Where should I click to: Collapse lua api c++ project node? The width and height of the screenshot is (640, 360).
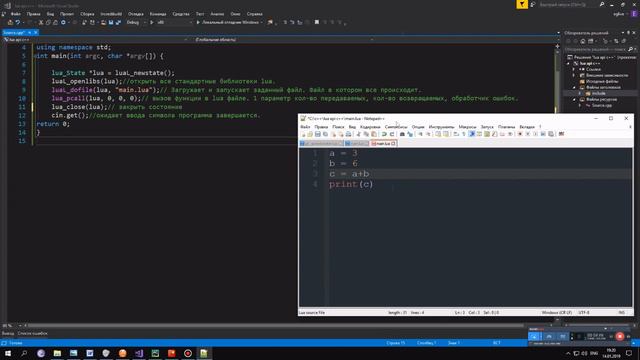[x=569, y=64]
